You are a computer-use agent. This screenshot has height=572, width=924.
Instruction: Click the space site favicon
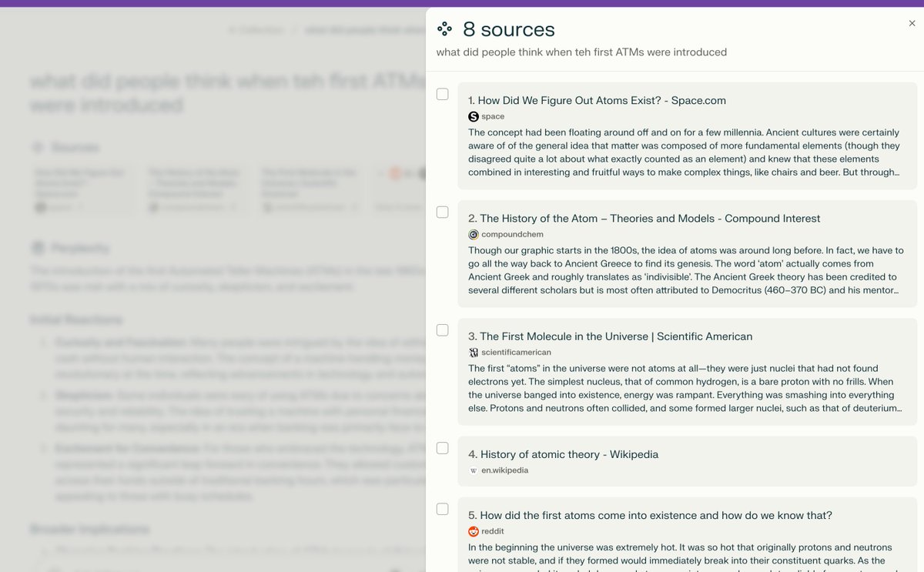(x=474, y=116)
